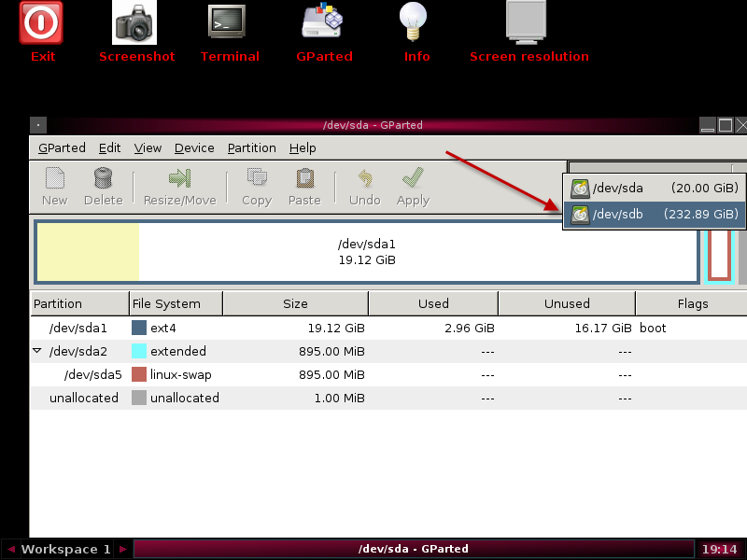The image size is (747, 560).
Task: Click the '19.12 GiB' size cell
Action: 336,329
